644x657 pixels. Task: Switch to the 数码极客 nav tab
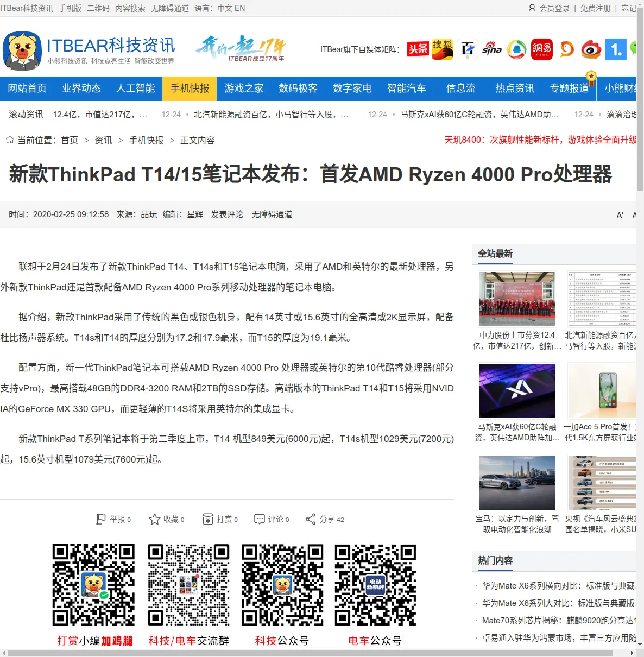298,89
